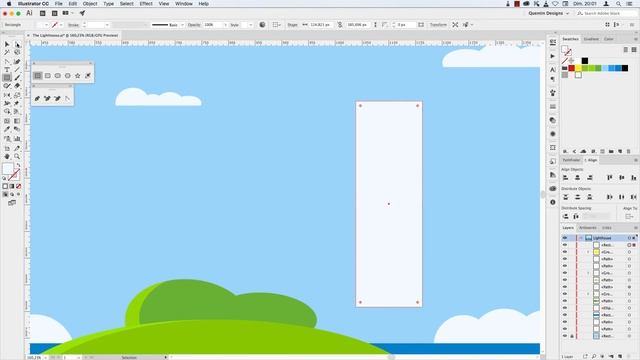Choose Ellipse tool in floating shape panel
The width and height of the screenshot is (640, 360).
coord(58,76)
